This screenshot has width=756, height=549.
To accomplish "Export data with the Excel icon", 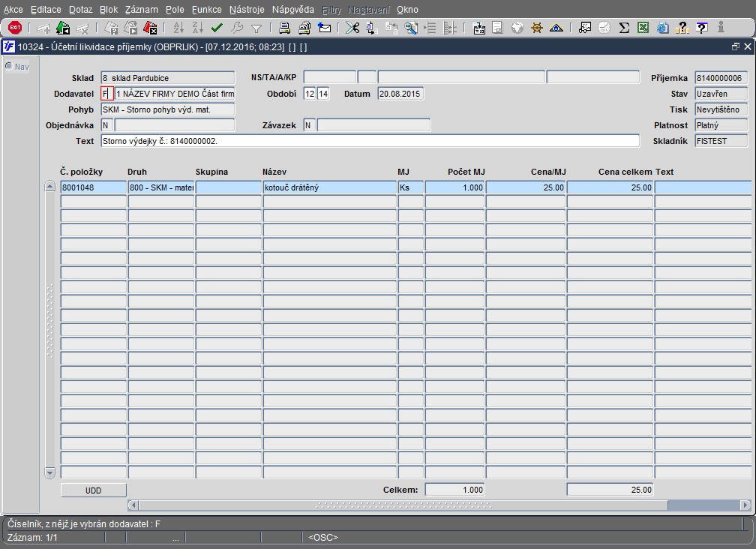I will click(643, 28).
